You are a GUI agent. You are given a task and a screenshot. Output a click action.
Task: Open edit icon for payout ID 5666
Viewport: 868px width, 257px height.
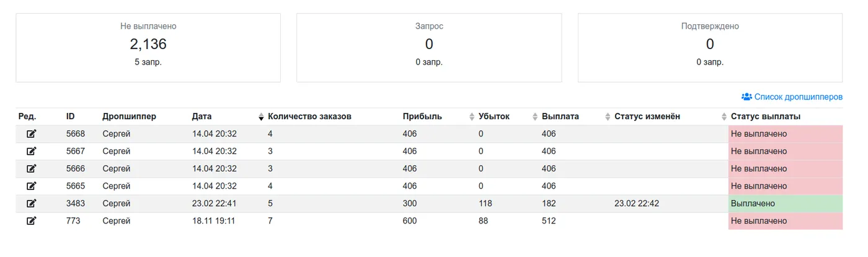point(31,168)
